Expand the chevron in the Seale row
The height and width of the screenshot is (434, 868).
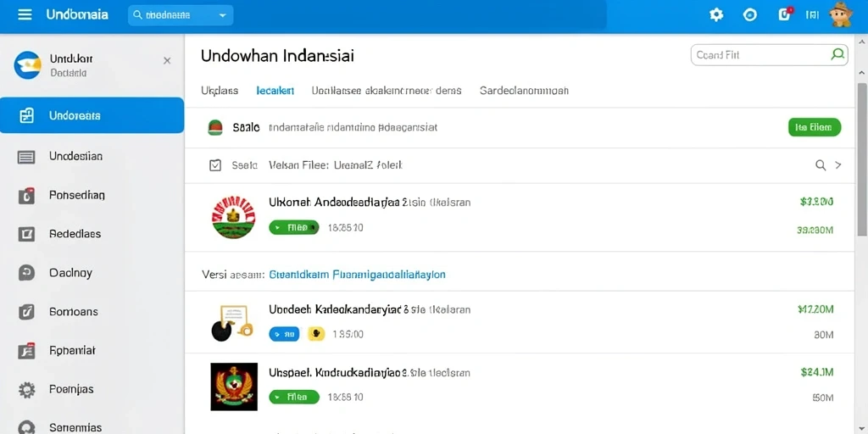[x=838, y=165]
